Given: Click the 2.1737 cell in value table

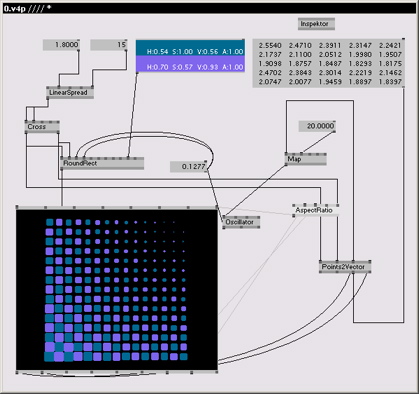Looking at the screenshot, I should [270, 54].
